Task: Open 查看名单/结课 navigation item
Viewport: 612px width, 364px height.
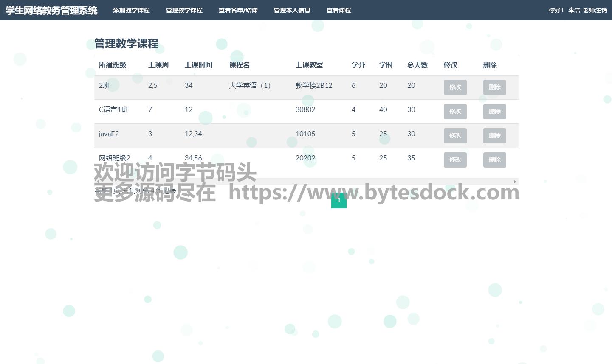Action: click(x=238, y=10)
